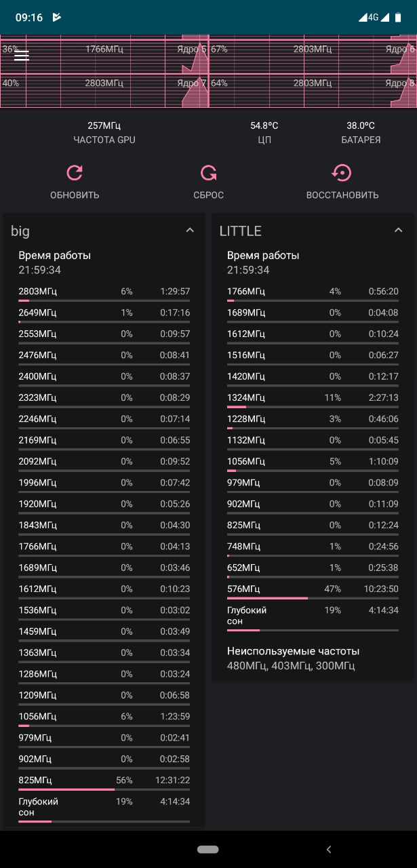Tap the ЦП temperature 54.8°C readout
The height and width of the screenshot is (868, 417).
pyautogui.click(x=264, y=132)
